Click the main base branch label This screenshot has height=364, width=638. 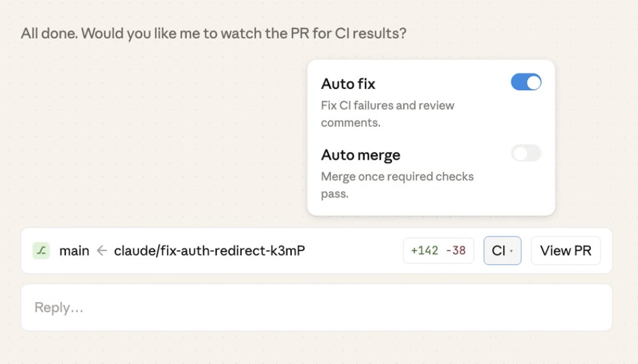pyautogui.click(x=74, y=251)
